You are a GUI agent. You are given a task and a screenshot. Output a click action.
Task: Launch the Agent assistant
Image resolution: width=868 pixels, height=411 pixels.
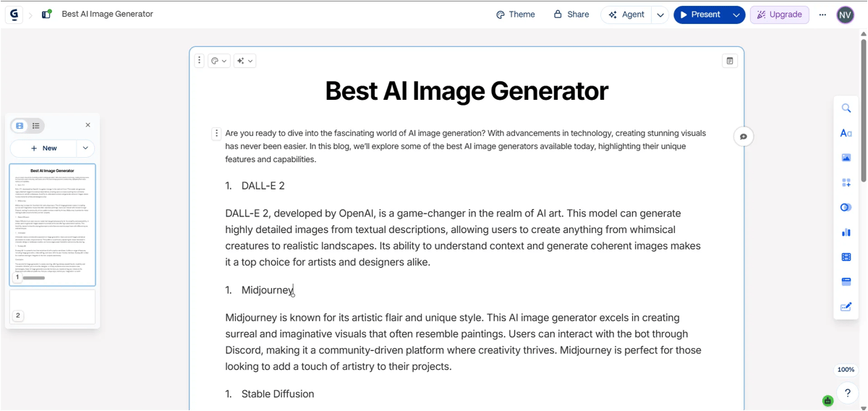[626, 14]
